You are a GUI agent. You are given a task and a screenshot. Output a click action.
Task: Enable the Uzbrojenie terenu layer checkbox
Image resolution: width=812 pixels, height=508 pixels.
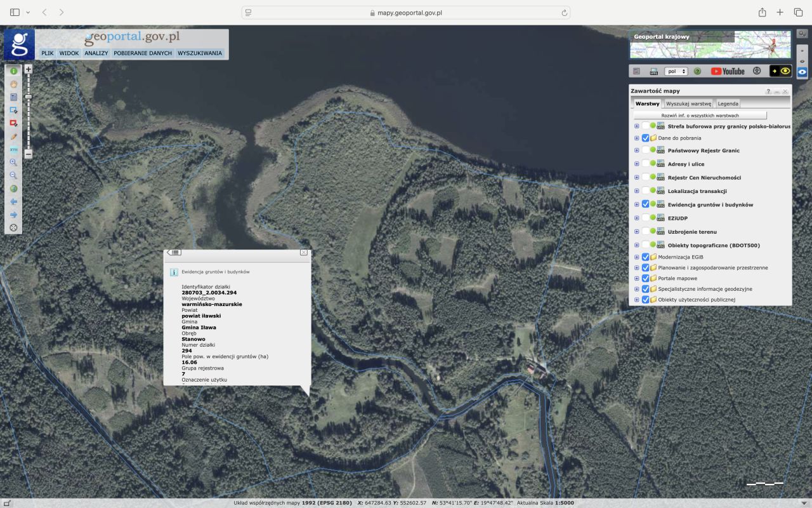[x=645, y=232]
